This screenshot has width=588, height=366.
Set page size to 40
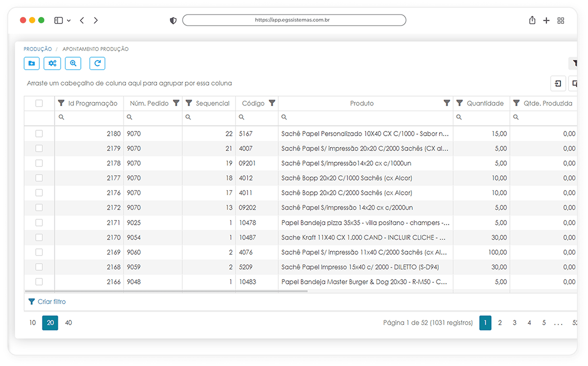(68, 323)
